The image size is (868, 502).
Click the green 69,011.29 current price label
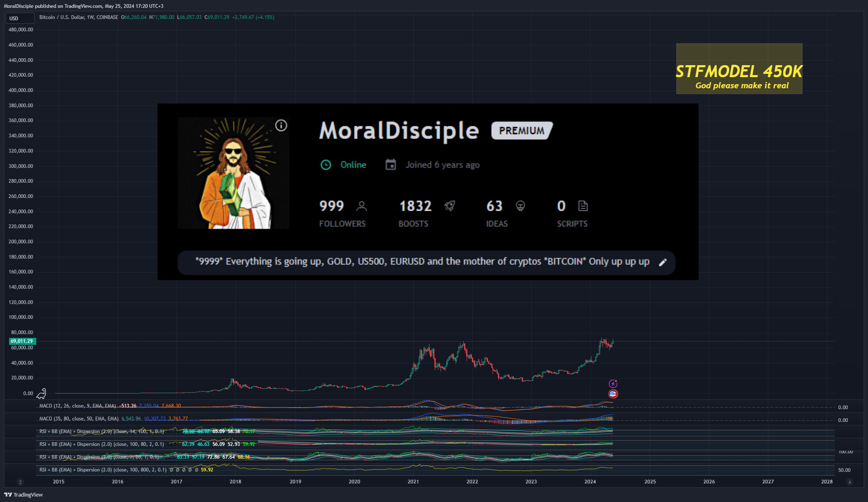coord(22,341)
